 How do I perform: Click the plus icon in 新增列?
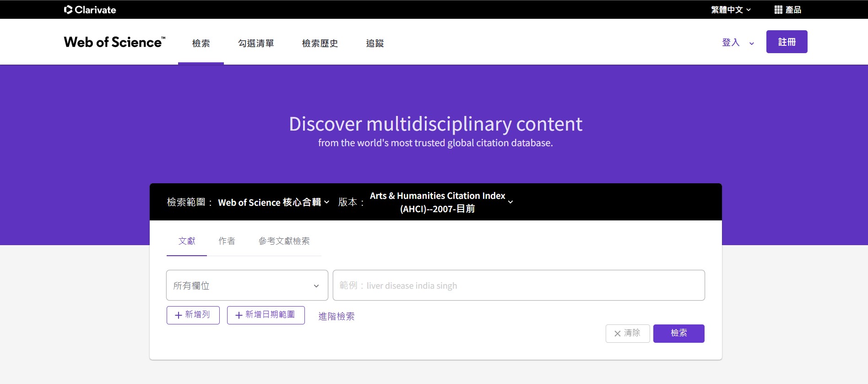[179, 315]
